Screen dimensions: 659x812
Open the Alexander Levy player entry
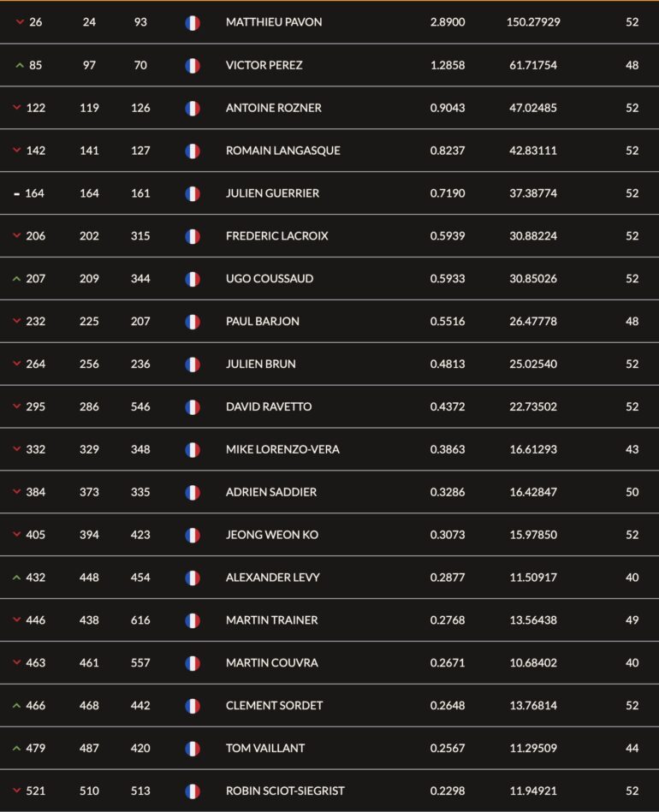point(272,578)
